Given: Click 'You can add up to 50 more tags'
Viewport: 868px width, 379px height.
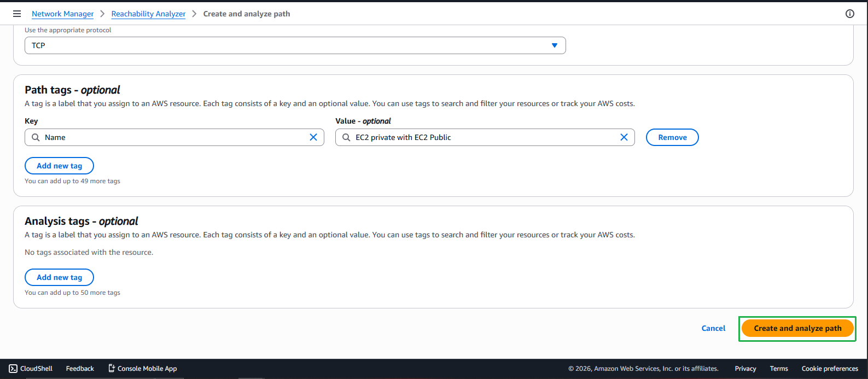Looking at the screenshot, I should (72, 293).
